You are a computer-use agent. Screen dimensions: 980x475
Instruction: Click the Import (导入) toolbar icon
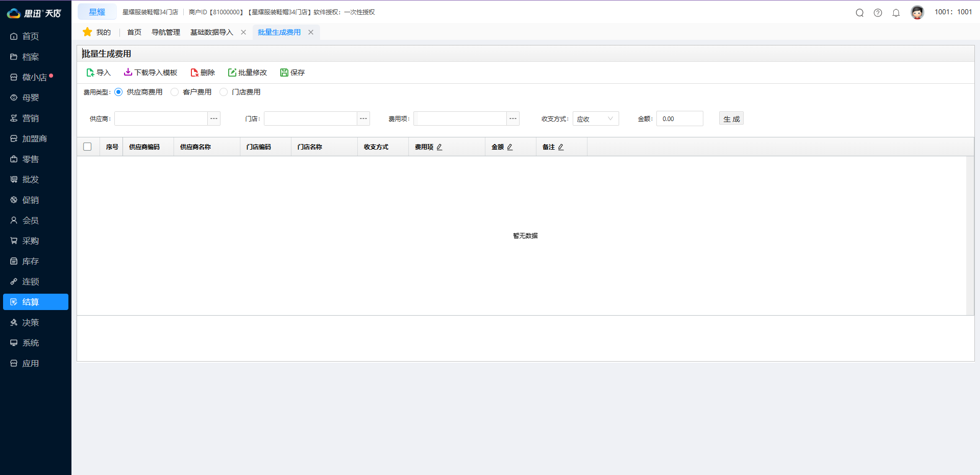(x=91, y=73)
